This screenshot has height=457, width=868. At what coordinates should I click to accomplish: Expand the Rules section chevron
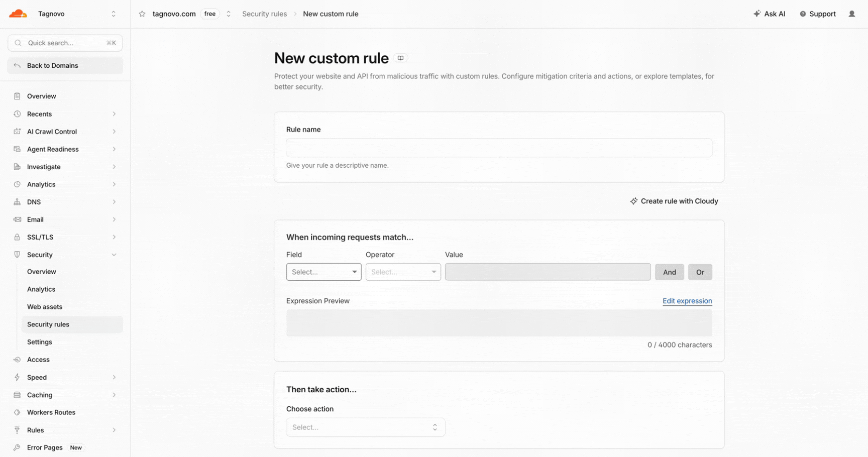pyautogui.click(x=114, y=430)
